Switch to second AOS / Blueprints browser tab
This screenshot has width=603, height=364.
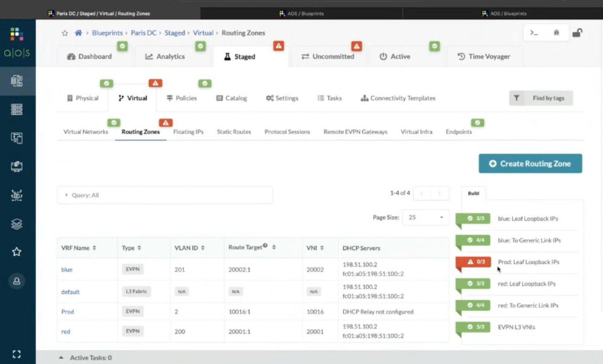(x=301, y=14)
